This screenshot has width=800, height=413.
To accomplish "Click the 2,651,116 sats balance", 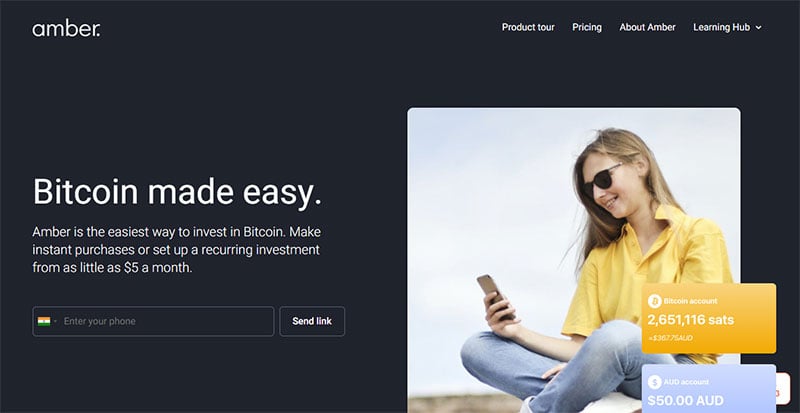I will pyautogui.click(x=691, y=320).
